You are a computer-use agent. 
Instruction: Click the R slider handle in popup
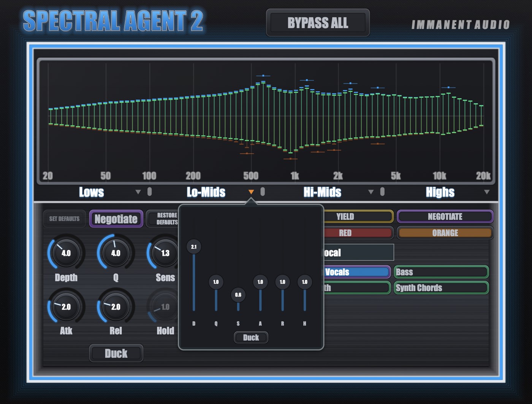282,282
